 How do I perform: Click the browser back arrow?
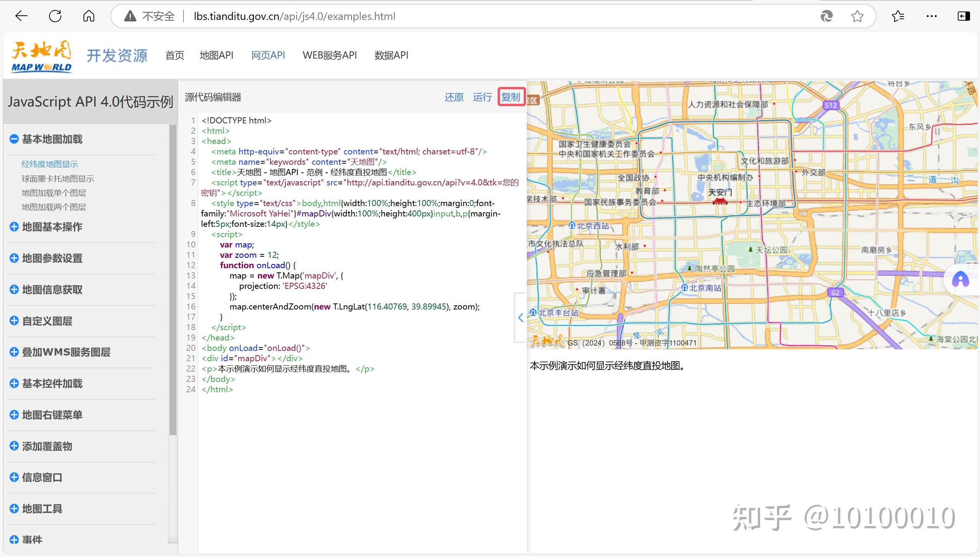[x=21, y=16]
